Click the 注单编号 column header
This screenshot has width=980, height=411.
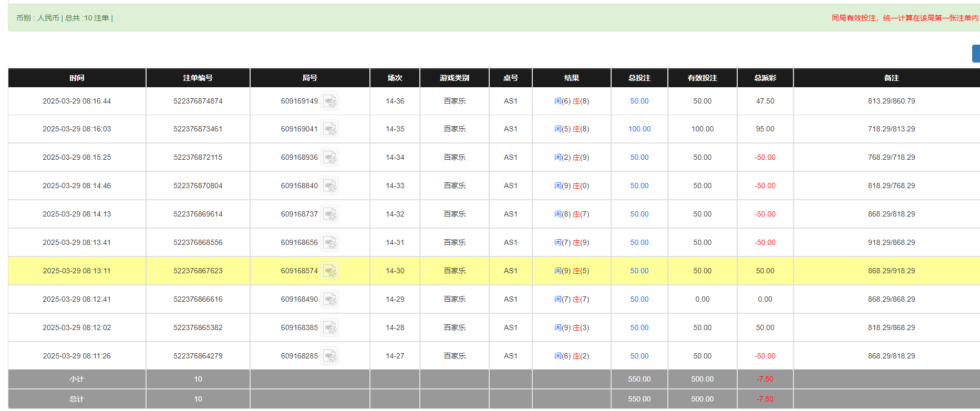coord(198,78)
